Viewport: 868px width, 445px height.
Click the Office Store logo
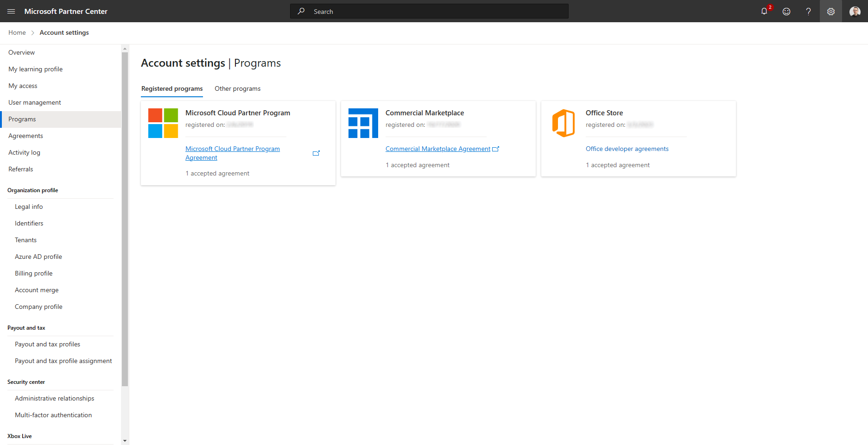[x=564, y=123]
